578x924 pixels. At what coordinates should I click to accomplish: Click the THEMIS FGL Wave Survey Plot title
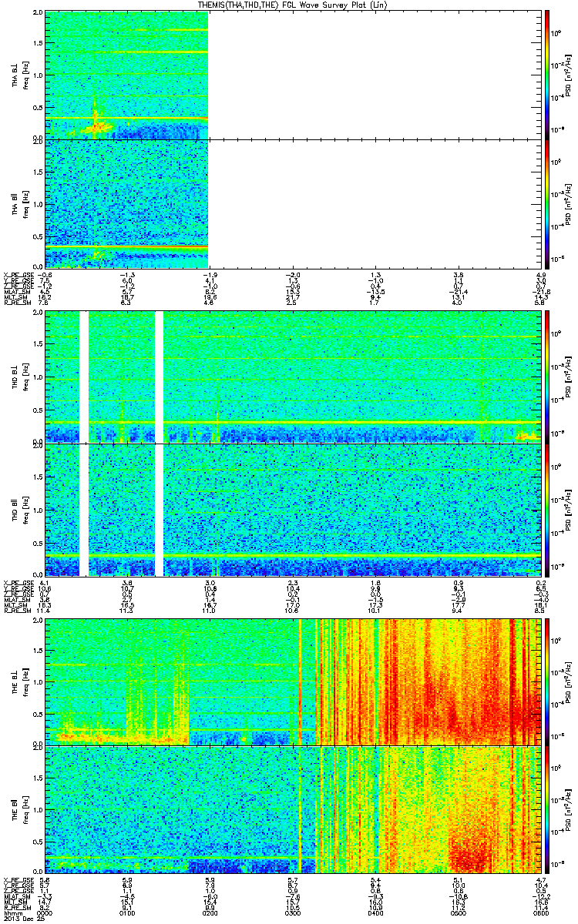click(293, 5)
